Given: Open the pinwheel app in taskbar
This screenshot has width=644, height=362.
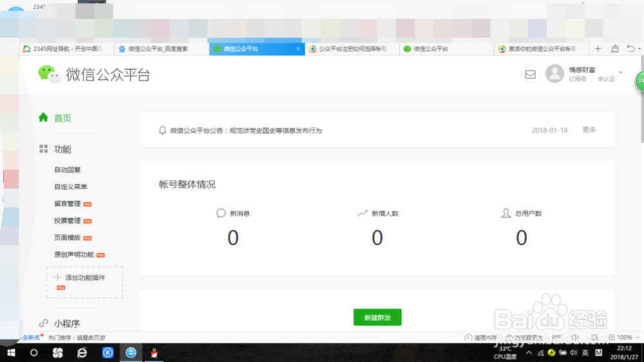Looking at the screenshot, I should [x=58, y=352].
